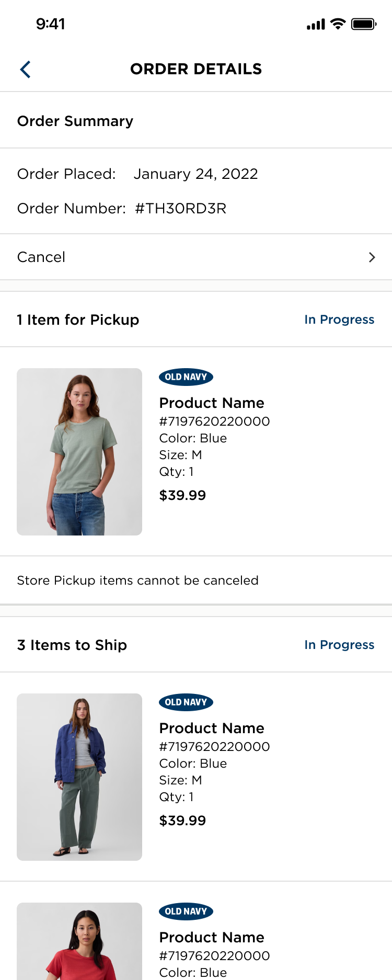Open the green t-shirt product photo
The width and height of the screenshot is (392, 980).
click(x=79, y=452)
